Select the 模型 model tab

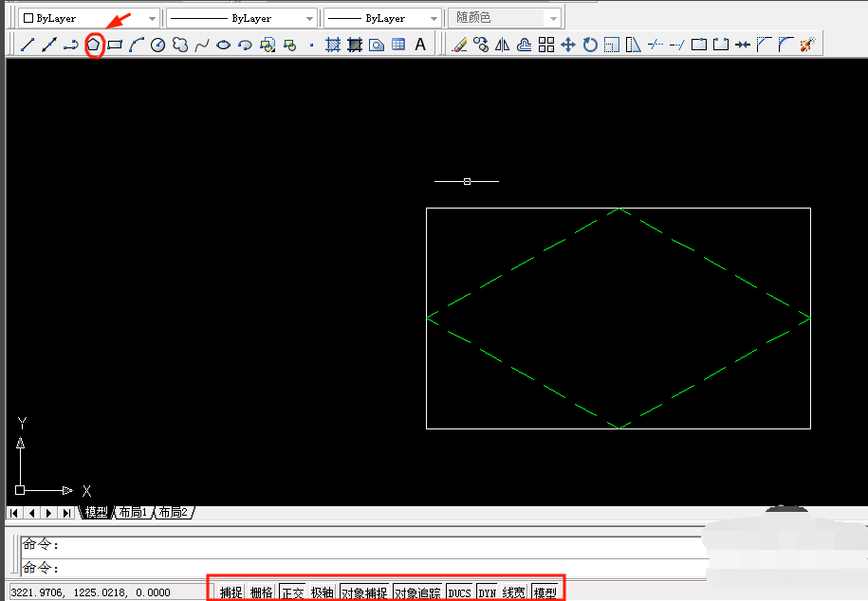pos(95,512)
